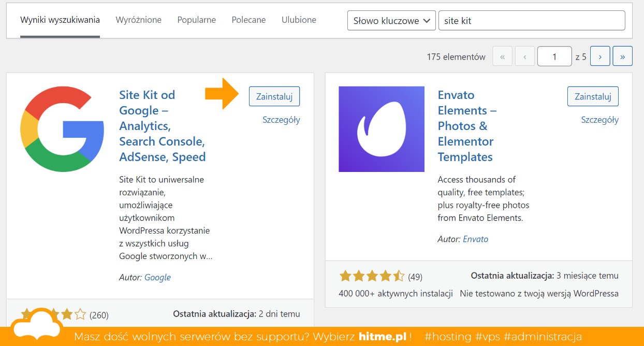644x346 pixels.
Task: Click the Envato Elements plugin icon
Action: [382, 129]
